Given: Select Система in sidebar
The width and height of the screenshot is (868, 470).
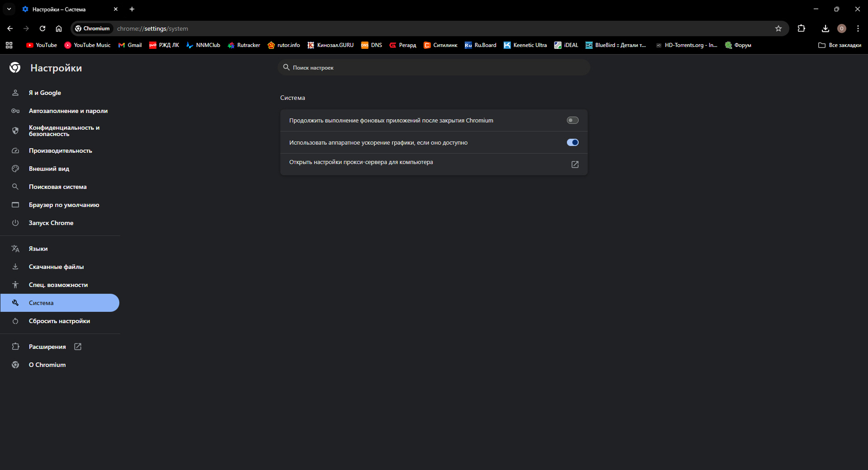Looking at the screenshot, I should coord(60,303).
